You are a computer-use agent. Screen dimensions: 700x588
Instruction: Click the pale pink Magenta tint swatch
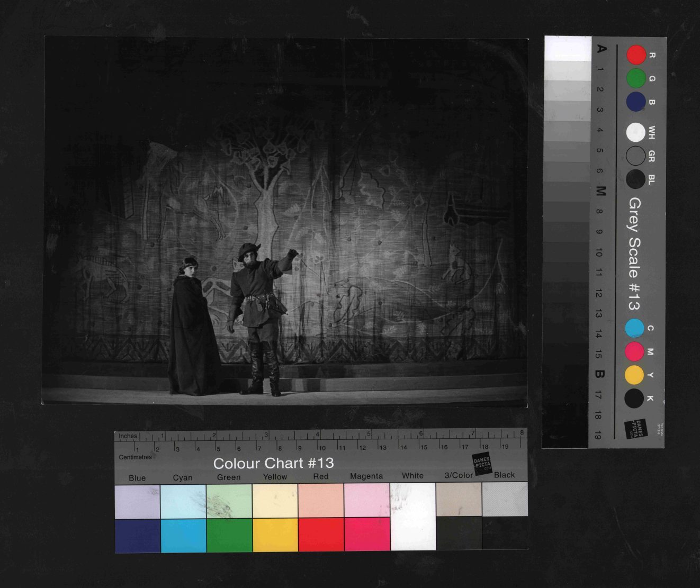(367, 501)
